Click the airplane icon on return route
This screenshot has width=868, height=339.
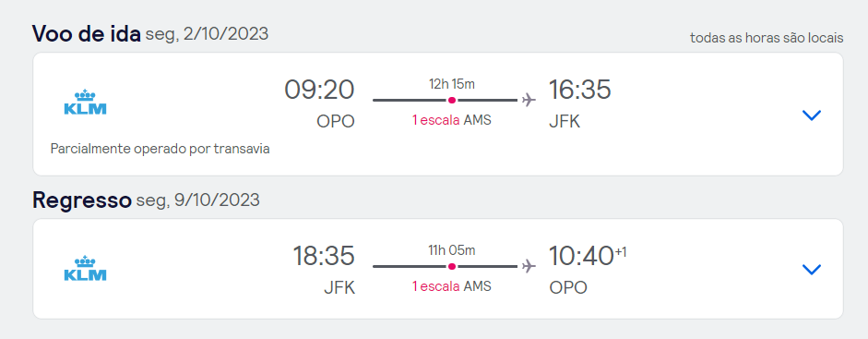[529, 266]
